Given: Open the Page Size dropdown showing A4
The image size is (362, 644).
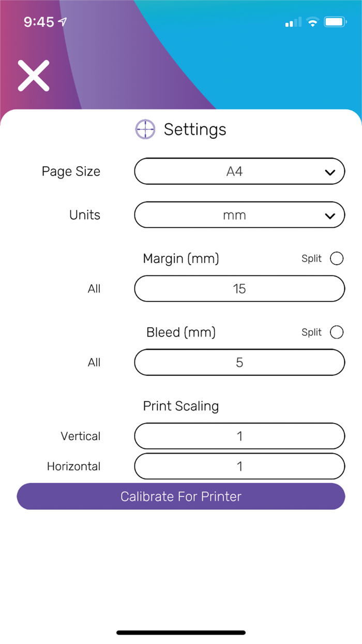Looking at the screenshot, I should pos(239,171).
